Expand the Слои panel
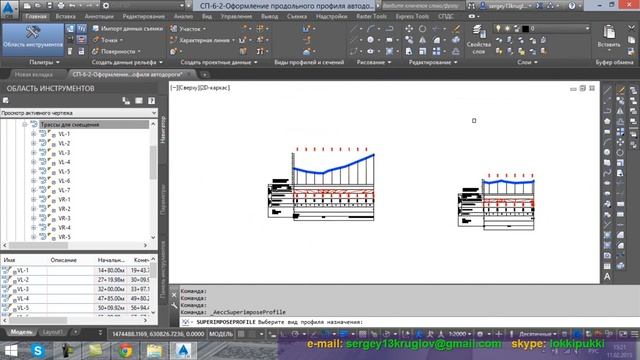Image resolution: width=640 pixels, height=360 pixels. pos(527,62)
